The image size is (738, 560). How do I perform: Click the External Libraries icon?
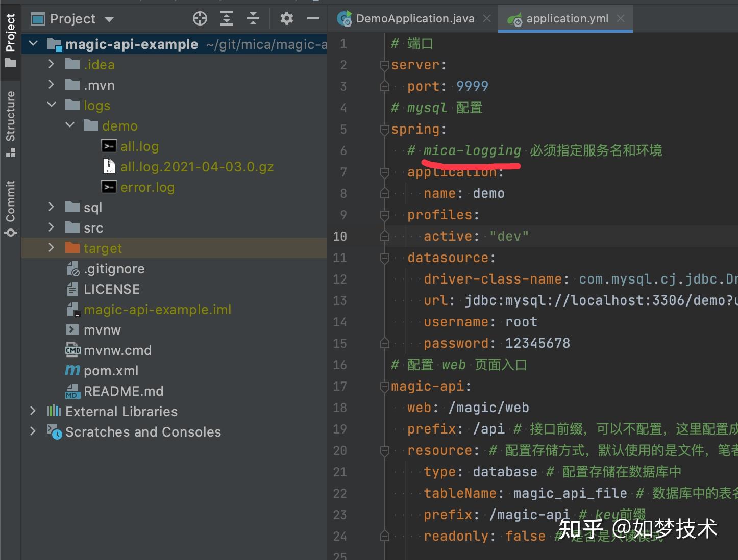[54, 411]
